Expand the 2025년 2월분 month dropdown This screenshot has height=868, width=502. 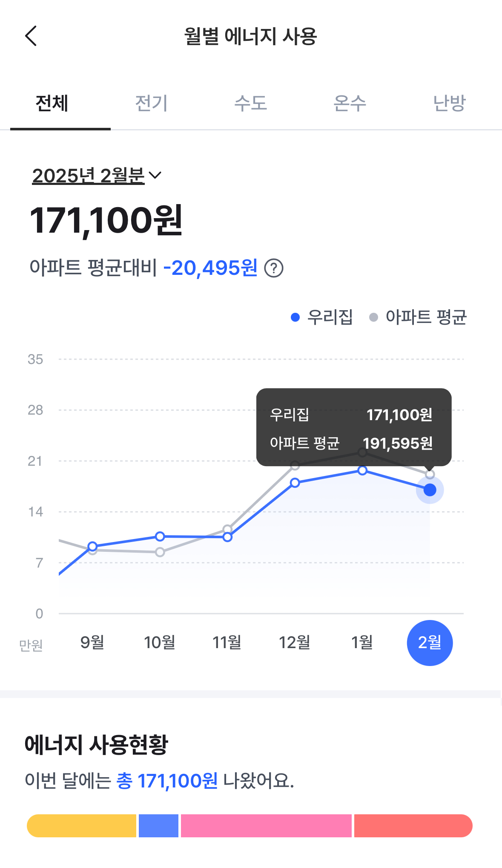(97, 176)
